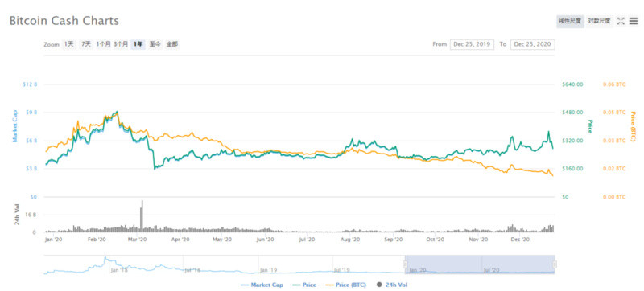Set zoom to 1个月 (1 month)
The height and width of the screenshot is (291, 644).
[104, 44]
